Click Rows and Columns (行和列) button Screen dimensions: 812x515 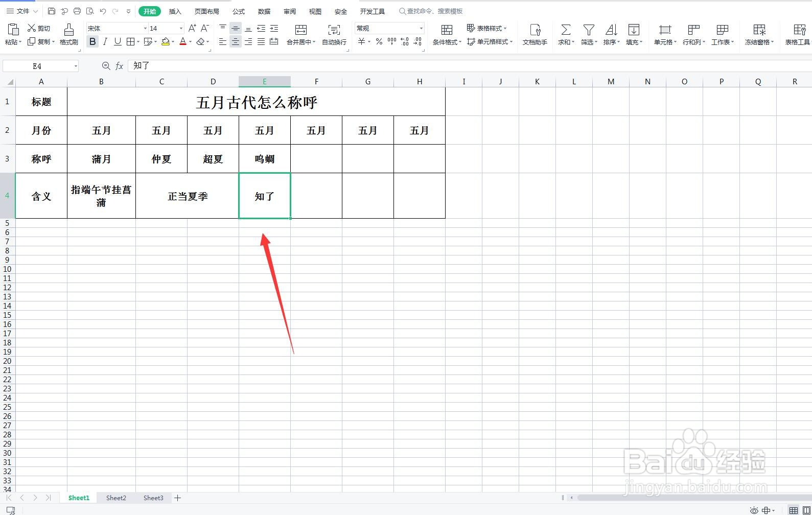click(694, 34)
